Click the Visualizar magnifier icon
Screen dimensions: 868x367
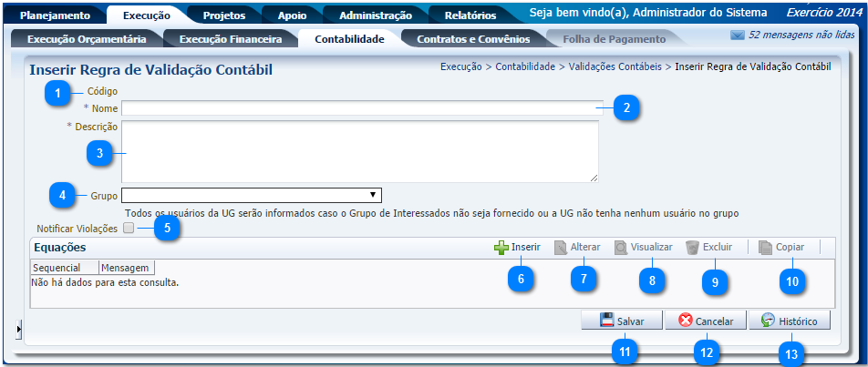coord(621,247)
